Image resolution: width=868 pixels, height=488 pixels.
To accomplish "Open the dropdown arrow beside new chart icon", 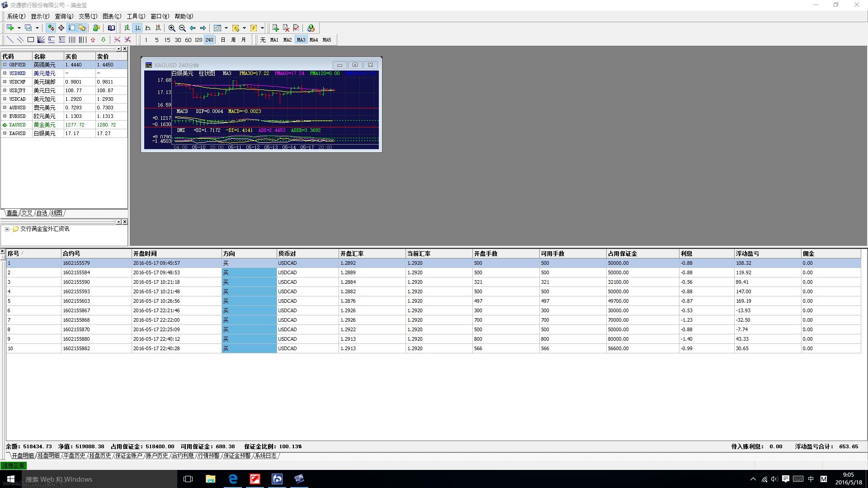I will 19,28.
